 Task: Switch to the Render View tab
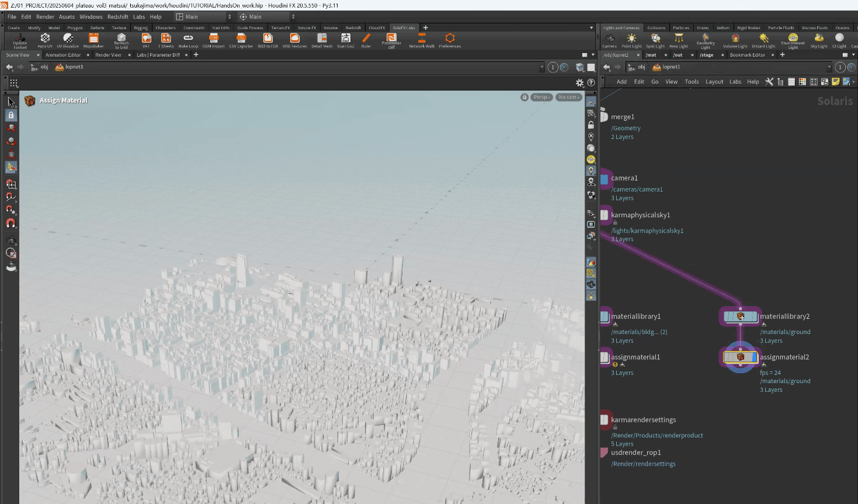(108, 55)
